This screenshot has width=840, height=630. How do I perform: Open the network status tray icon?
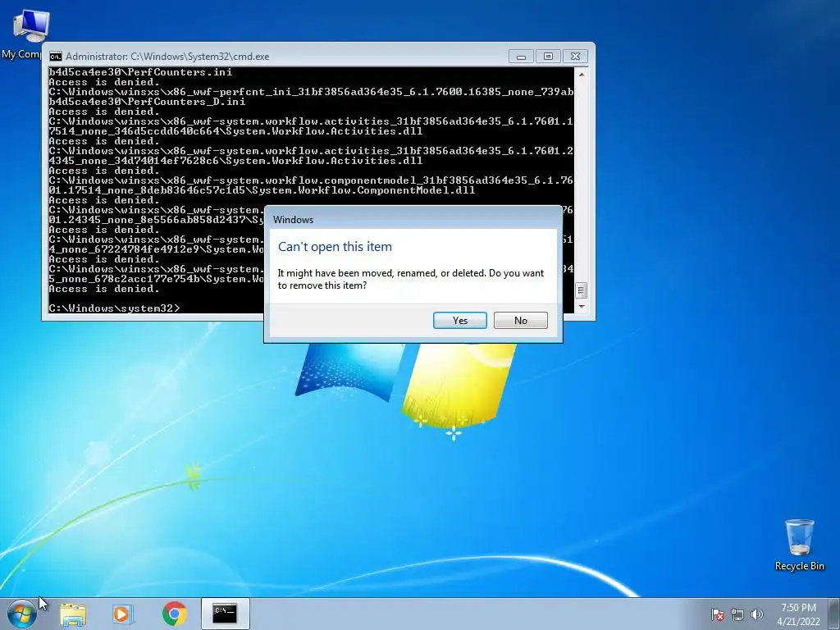pos(737,614)
